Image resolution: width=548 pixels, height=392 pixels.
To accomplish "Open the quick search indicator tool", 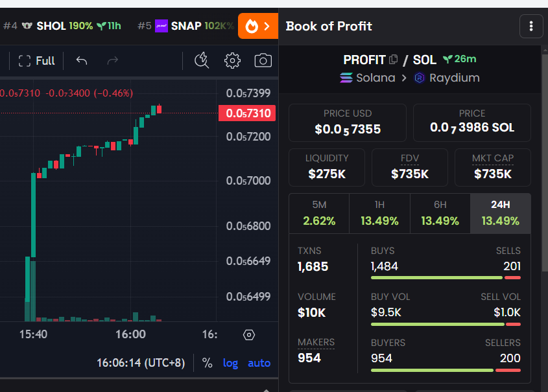I will [202, 60].
